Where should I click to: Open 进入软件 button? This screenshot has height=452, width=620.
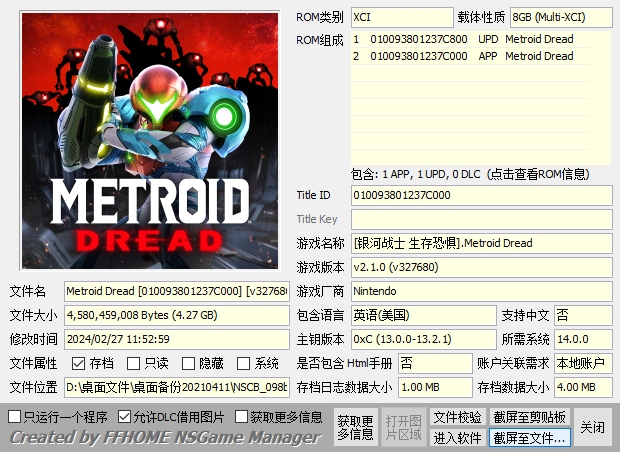click(457, 438)
